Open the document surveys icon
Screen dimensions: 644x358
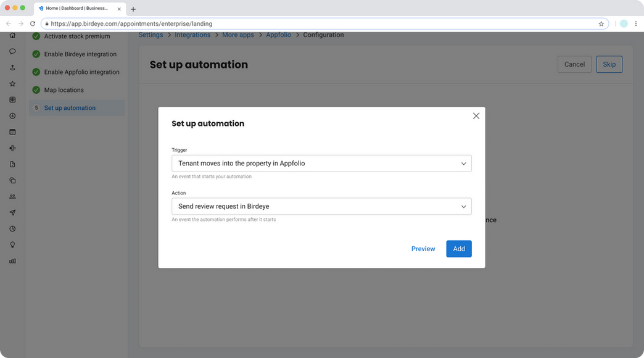point(12,164)
